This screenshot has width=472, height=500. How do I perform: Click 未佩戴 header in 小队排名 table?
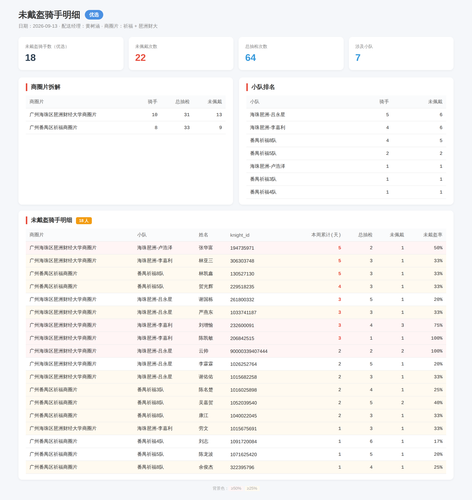(435, 102)
